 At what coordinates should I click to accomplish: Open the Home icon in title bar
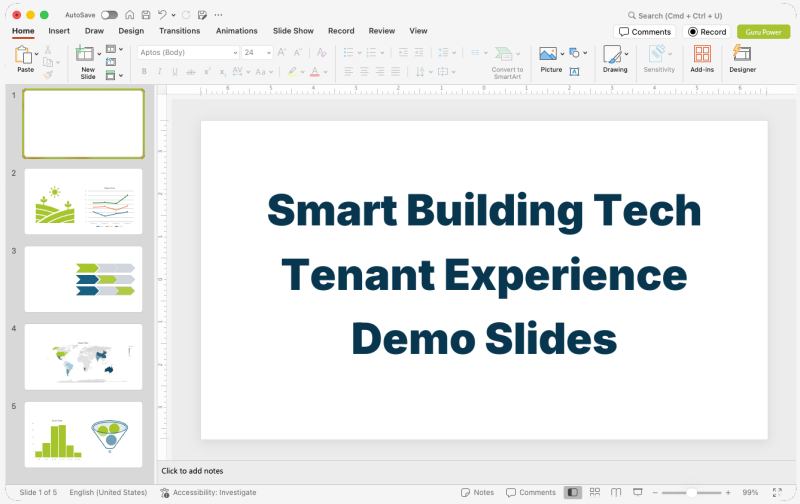pyautogui.click(x=130, y=15)
